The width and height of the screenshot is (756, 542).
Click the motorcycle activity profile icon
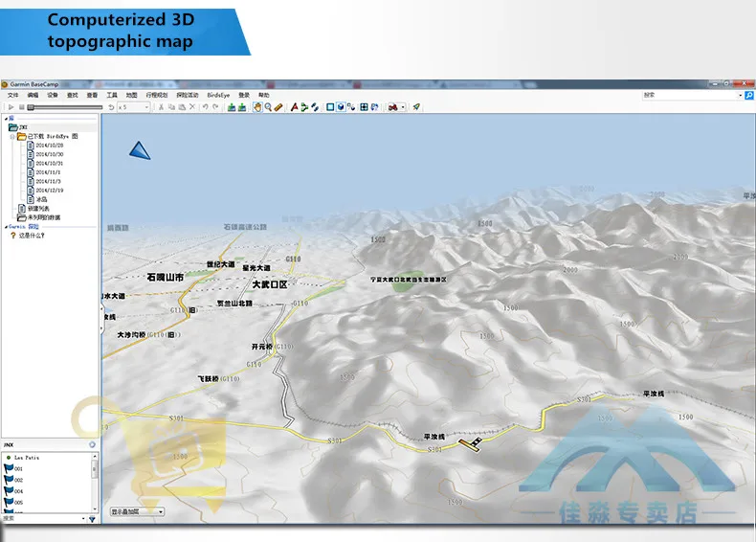[393, 107]
